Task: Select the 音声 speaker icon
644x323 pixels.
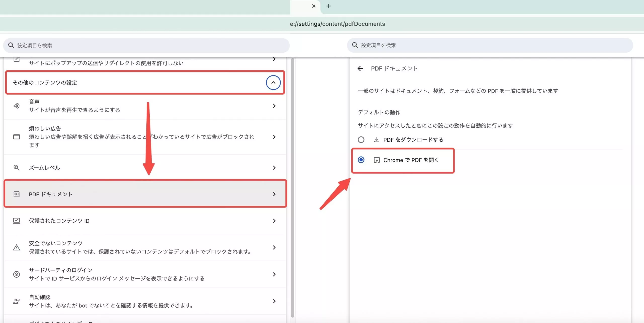Action: pos(16,106)
